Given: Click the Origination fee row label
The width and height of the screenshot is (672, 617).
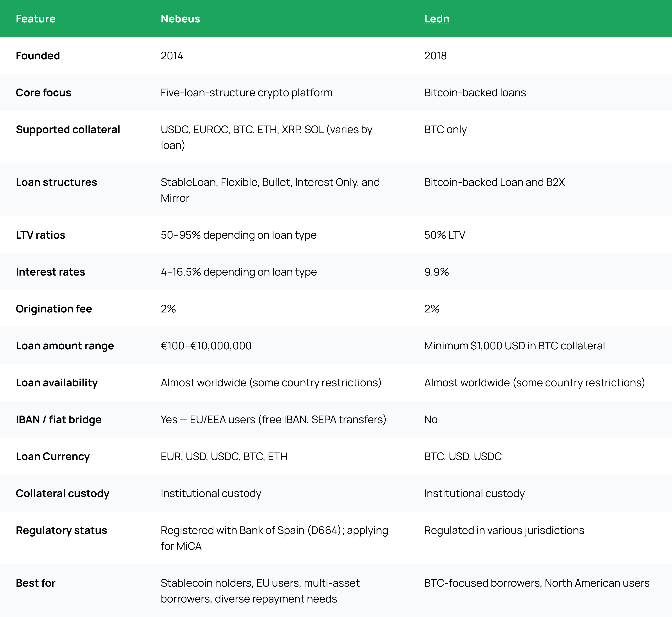Looking at the screenshot, I should 54,309.
